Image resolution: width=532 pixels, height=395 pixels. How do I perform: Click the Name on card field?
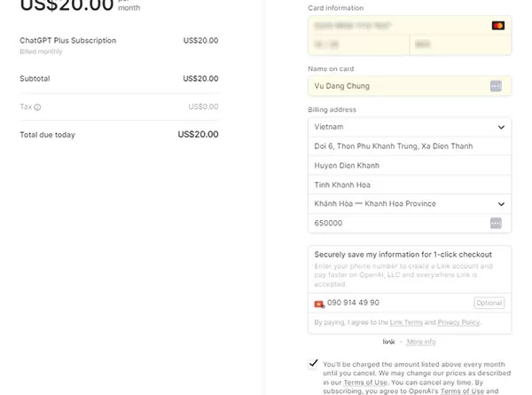click(x=410, y=86)
